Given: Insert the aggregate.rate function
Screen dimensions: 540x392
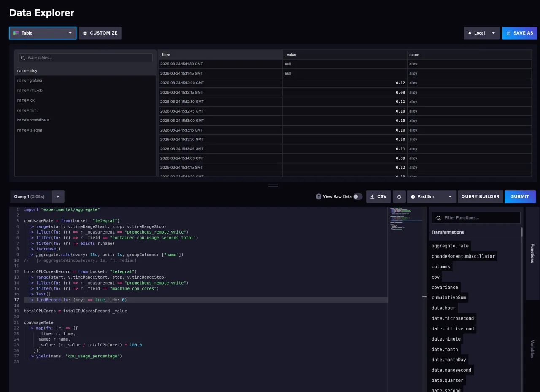Looking at the screenshot, I should click(450, 246).
